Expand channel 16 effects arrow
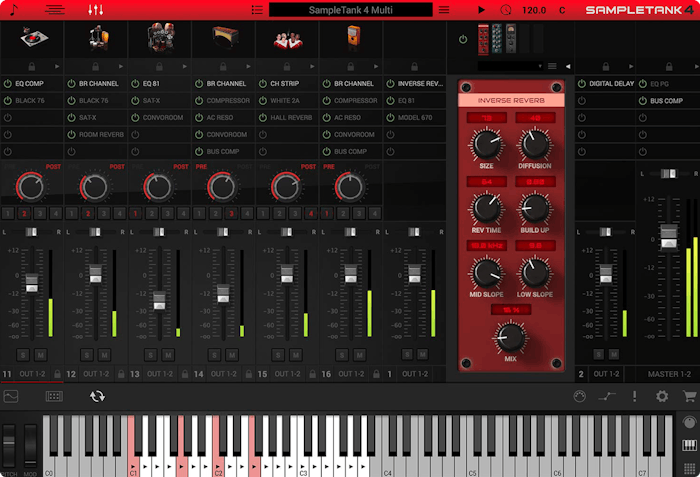 [376, 67]
